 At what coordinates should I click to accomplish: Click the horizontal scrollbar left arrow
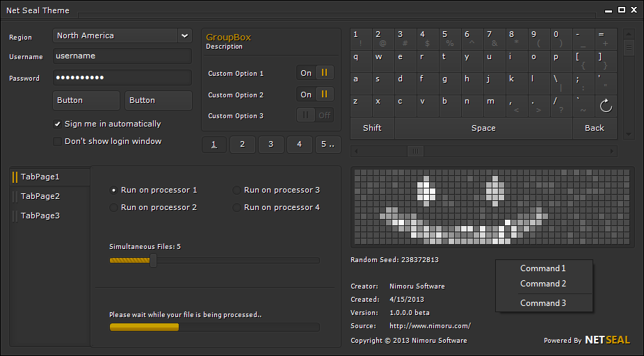[x=357, y=151]
